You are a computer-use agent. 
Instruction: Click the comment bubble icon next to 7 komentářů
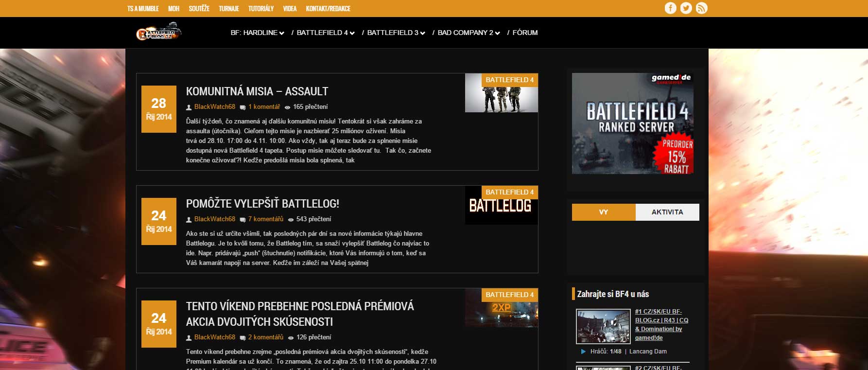pyautogui.click(x=243, y=219)
